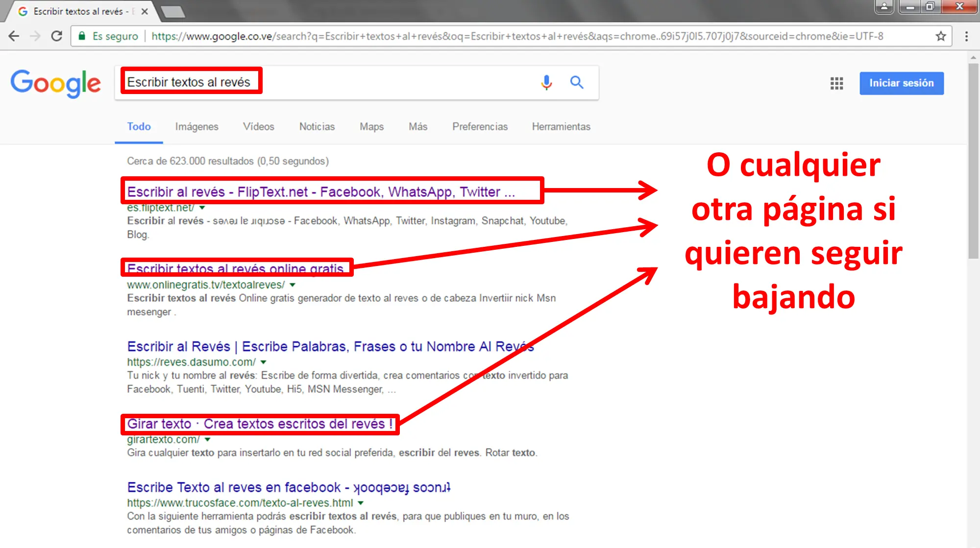Viewport: 980px width, 548px height.
Task: Open Herramientas search tools
Action: tap(561, 126)
